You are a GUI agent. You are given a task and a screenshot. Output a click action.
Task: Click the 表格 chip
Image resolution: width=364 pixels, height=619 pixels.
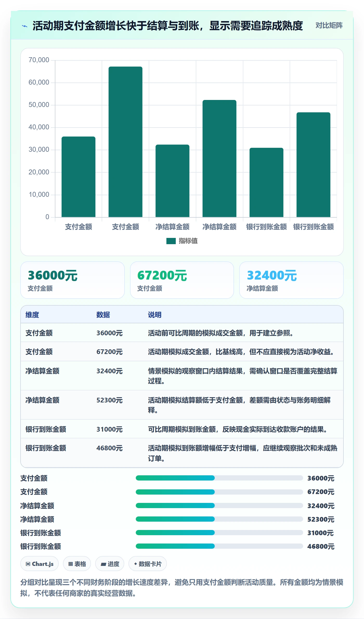[77, 564]
